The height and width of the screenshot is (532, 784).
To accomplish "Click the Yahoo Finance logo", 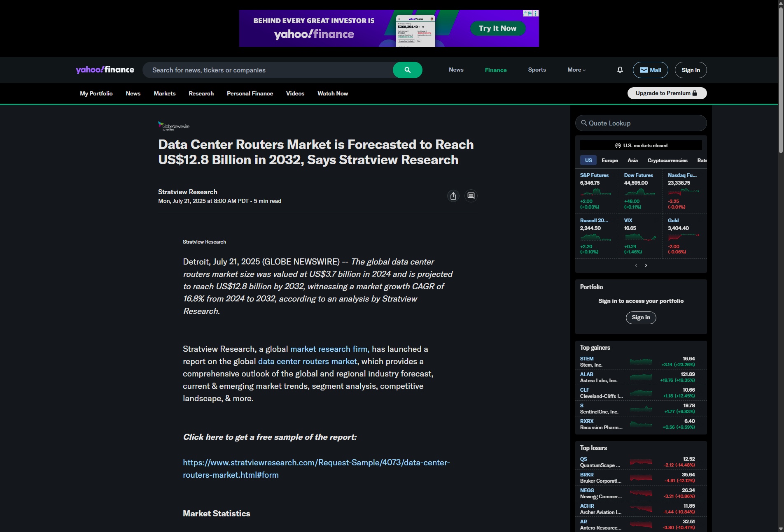I will point(105,70).
